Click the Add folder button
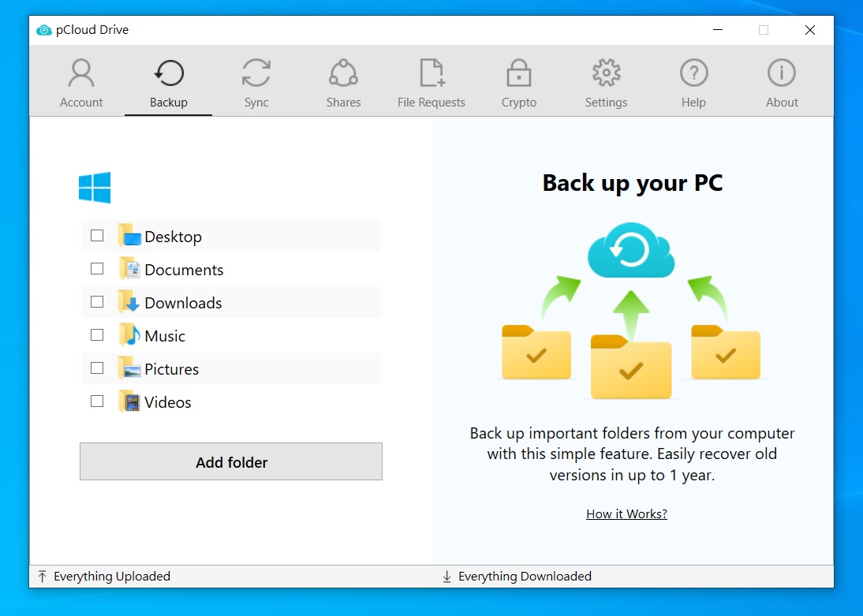This screenshot has height=616, width=863. point(231,461)
